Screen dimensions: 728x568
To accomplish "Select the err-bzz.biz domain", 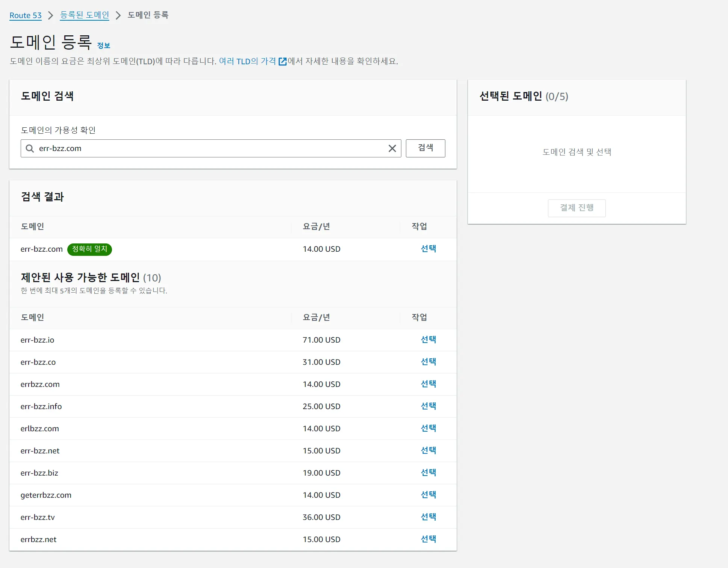I will coord(428,473).
